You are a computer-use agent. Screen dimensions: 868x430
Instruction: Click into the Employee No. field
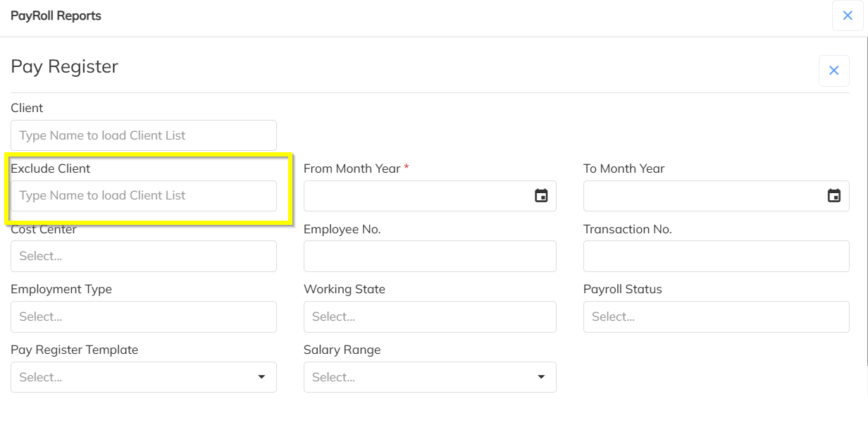pyautogui.click(x=430, y=257)
